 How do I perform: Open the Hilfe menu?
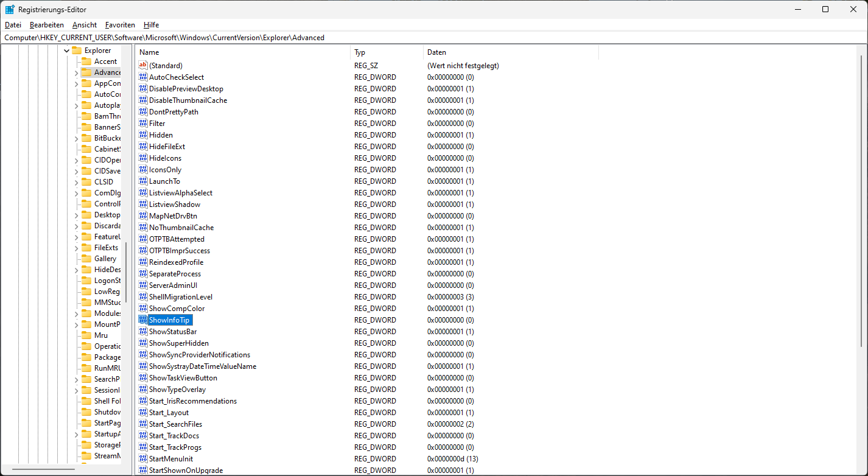[152, 25]
